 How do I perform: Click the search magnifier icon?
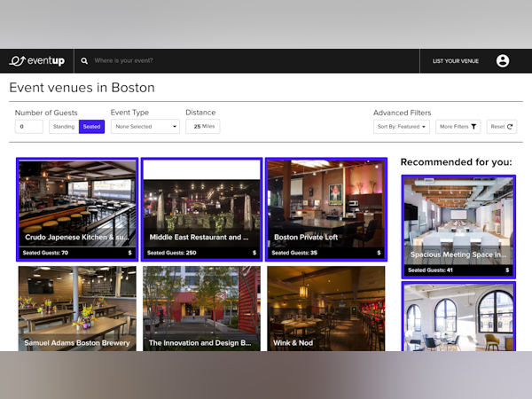(84, 60)
